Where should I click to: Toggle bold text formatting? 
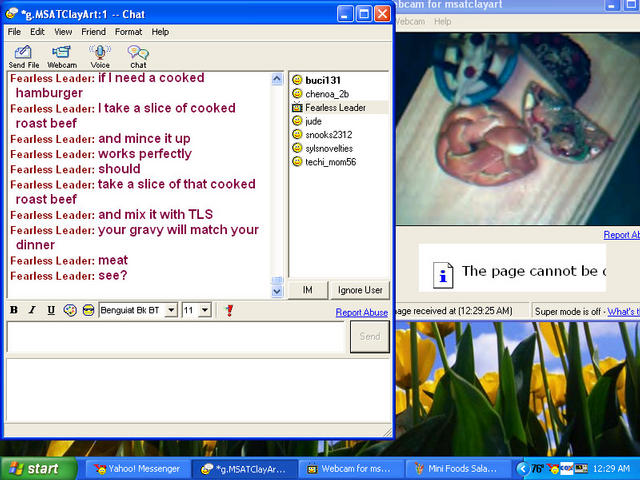pyautogui.click(x=13, y=310)
